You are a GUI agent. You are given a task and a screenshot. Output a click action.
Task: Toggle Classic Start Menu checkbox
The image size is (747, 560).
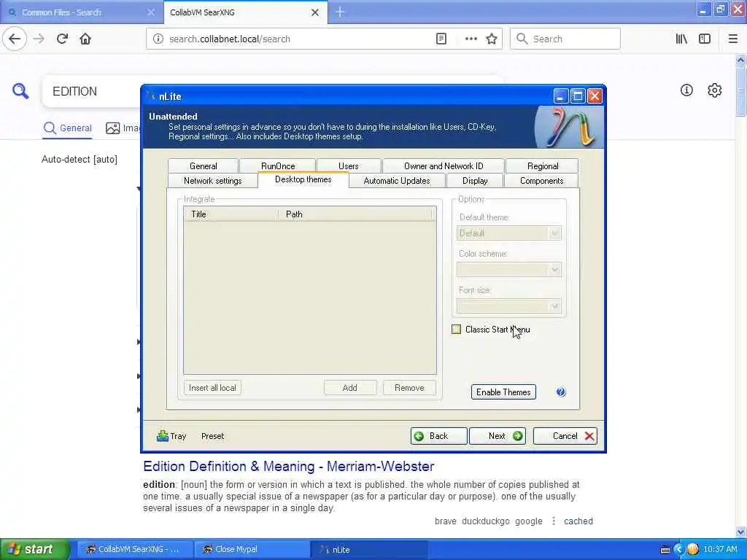(457, 329)
